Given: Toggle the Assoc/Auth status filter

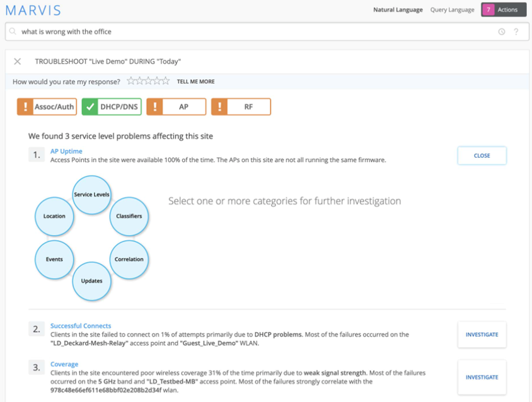Looking at the screenshot, I should tap(47, 107).
